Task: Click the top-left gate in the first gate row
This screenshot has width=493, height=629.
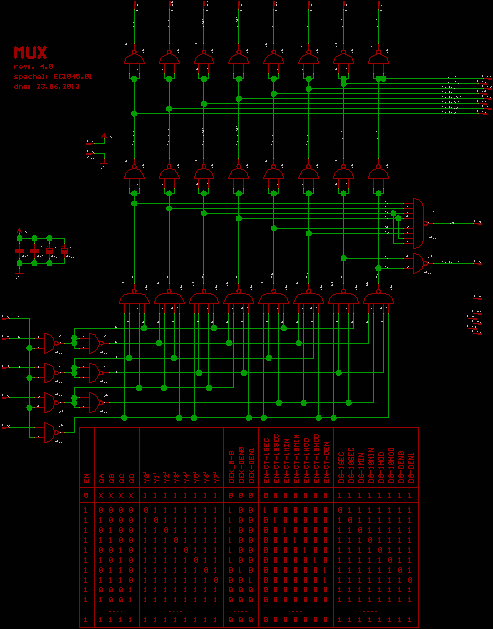Action: pos(134,59)
